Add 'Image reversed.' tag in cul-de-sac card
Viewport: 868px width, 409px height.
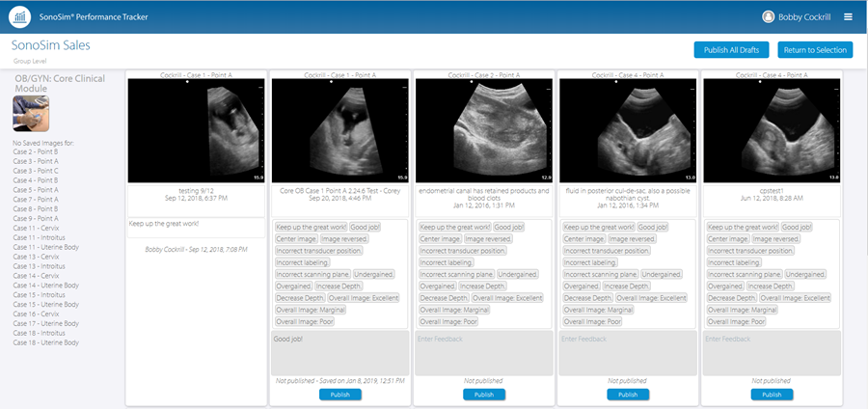click(x=632, y=239)
